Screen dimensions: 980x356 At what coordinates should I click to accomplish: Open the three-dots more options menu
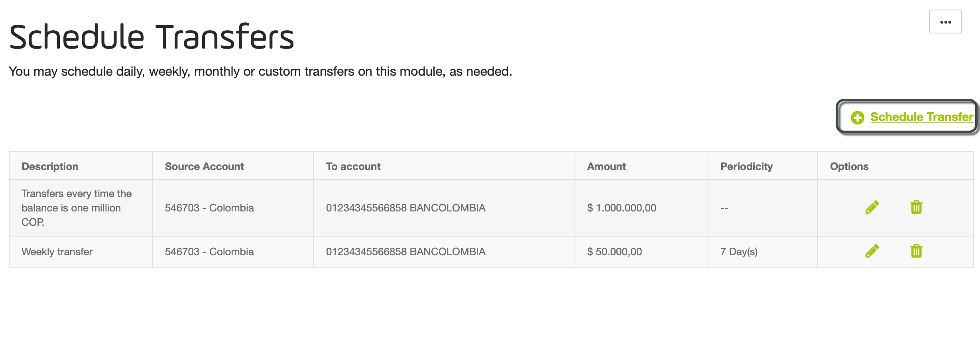point(945,22)
